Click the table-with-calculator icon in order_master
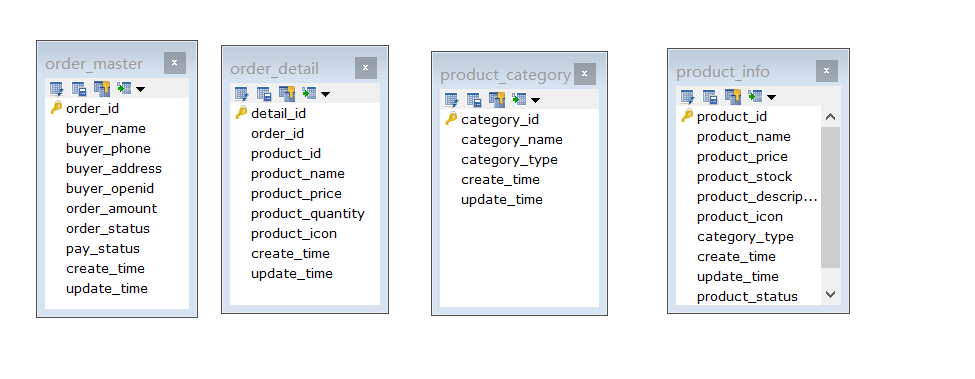The height and width of the screenshot is (379, 975). (x=79, y=89)
